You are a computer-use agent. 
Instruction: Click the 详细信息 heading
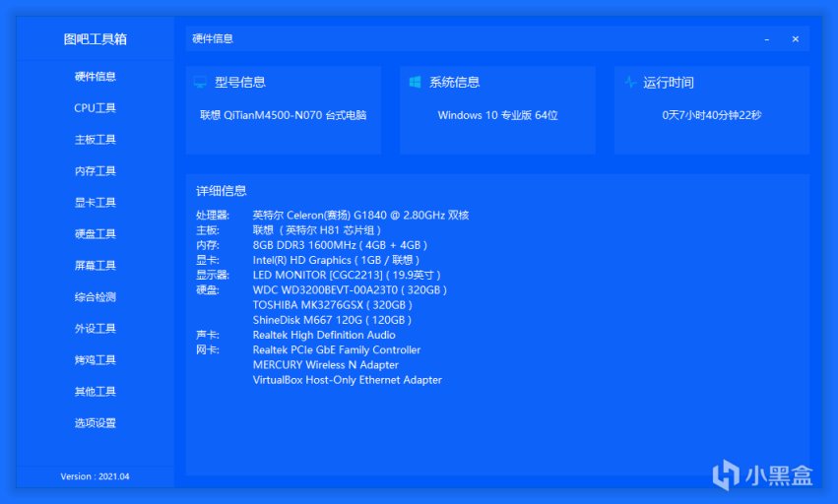point(222,191)
